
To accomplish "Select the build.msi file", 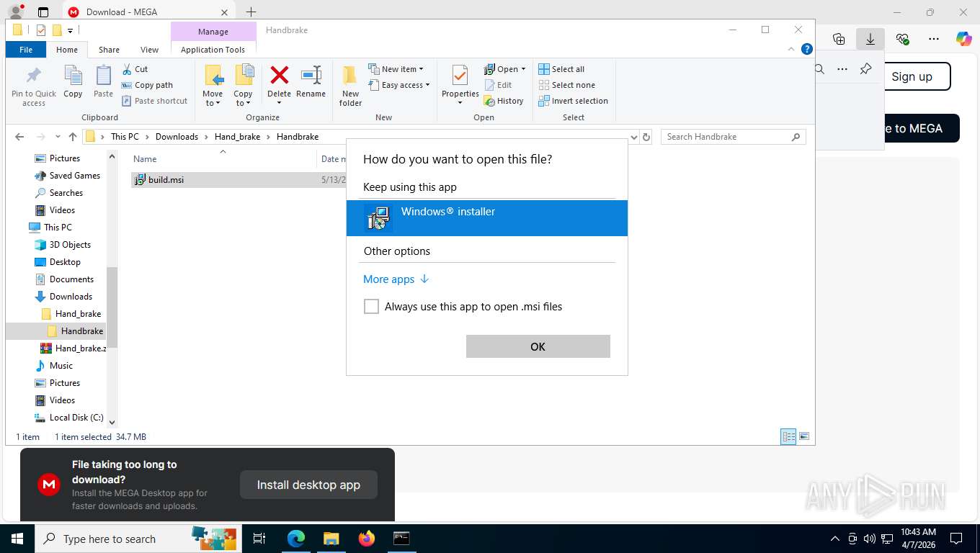I will [166, 180].
